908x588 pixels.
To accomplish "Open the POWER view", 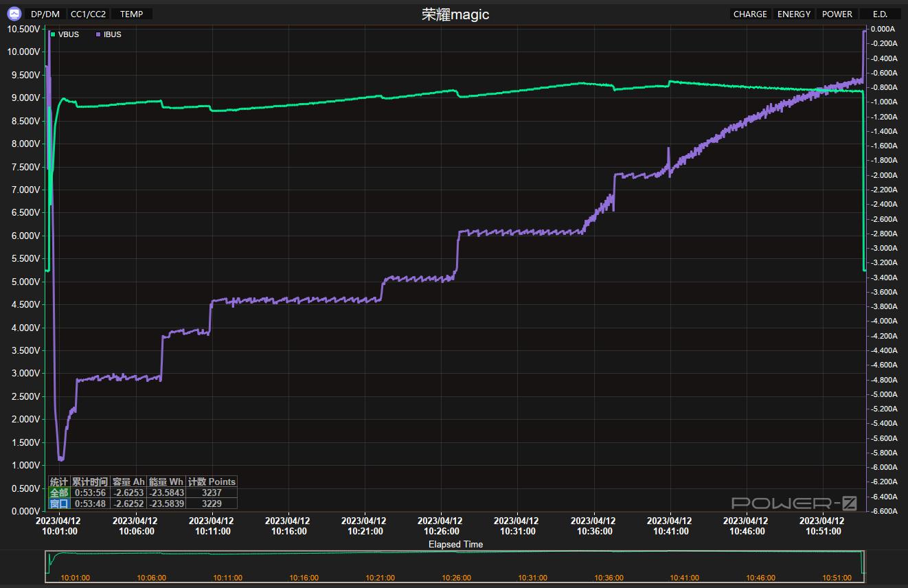I will [837, 14].
